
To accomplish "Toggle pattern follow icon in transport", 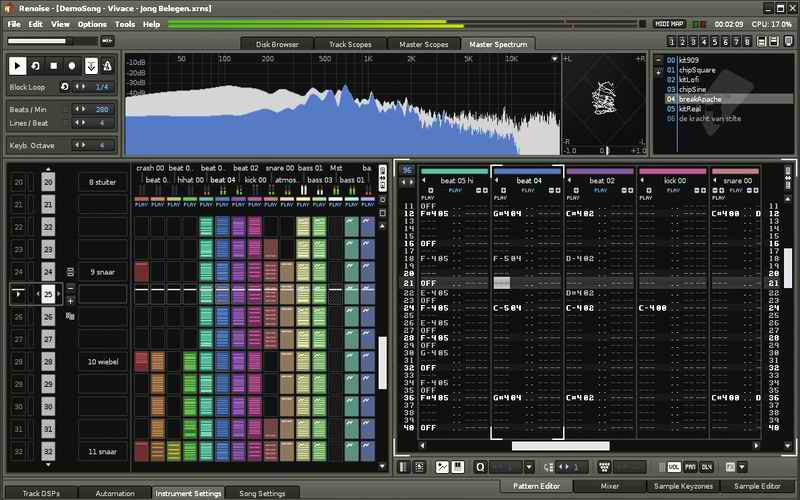I will (91, 65).
